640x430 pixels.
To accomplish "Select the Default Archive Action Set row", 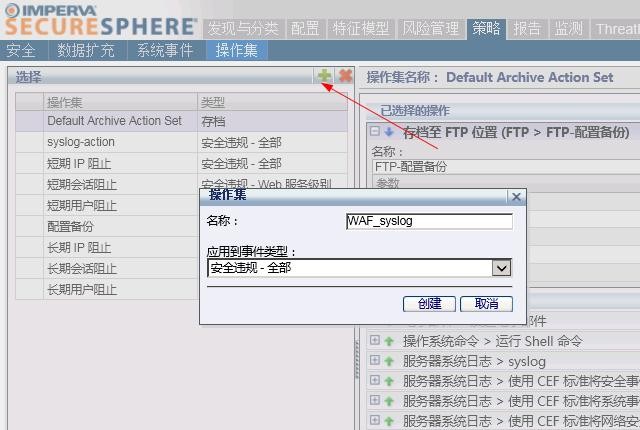I will pyautogui.click(x=182, y=121).
